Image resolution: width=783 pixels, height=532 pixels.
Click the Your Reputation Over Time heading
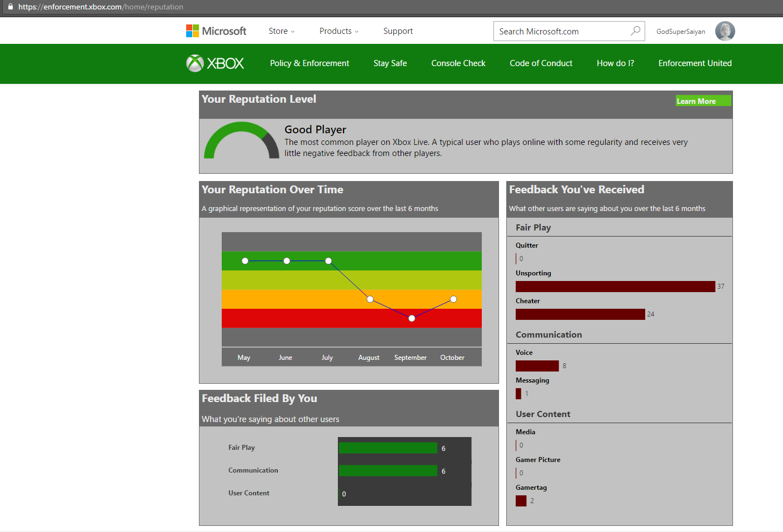click(272, 189)
